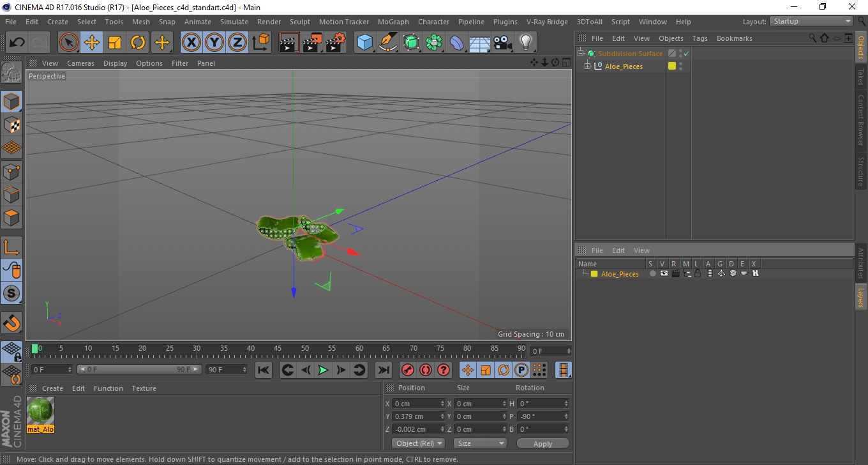Switch to the Content Browser tab
Viewport: 868px width, 465px height.
860,120
